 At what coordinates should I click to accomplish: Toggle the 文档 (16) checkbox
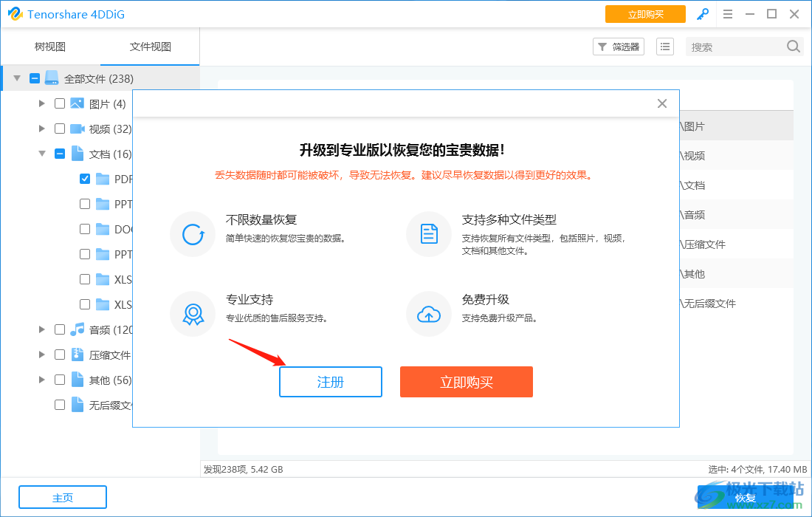[x=60, y=154]
